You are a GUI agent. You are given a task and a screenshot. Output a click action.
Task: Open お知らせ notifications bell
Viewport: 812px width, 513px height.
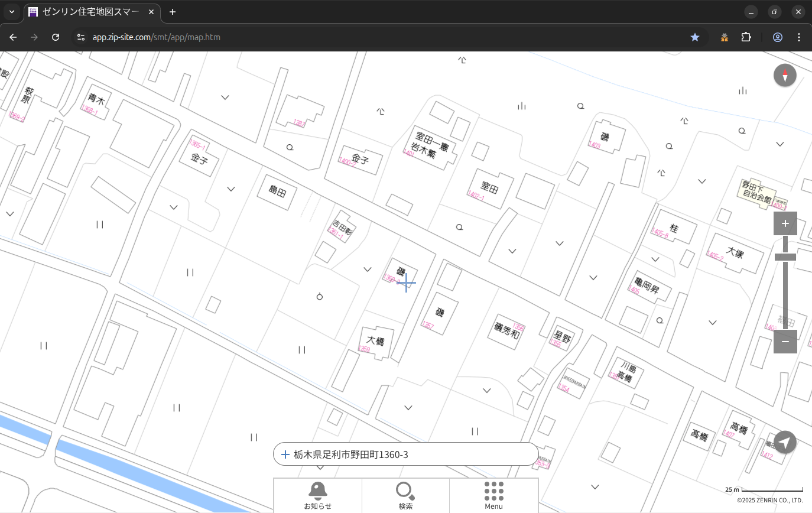(x=317, y=495)
